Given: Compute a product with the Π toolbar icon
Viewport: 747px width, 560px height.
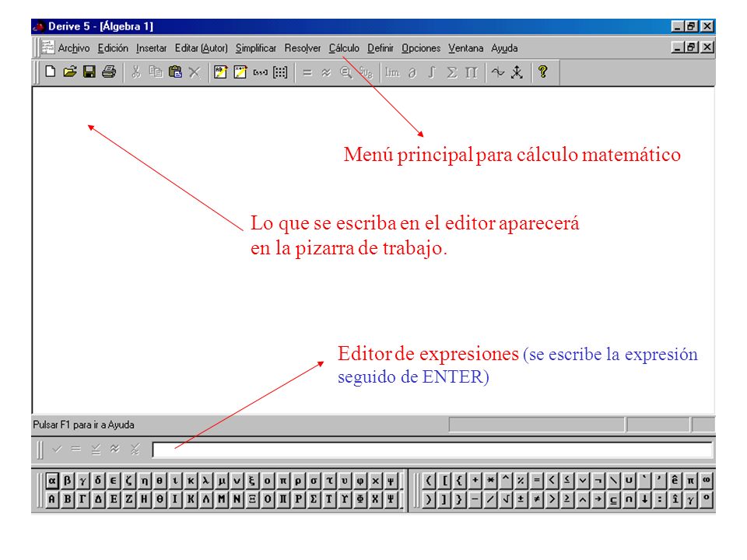Looking at the screenshot, I should (472, 72).
